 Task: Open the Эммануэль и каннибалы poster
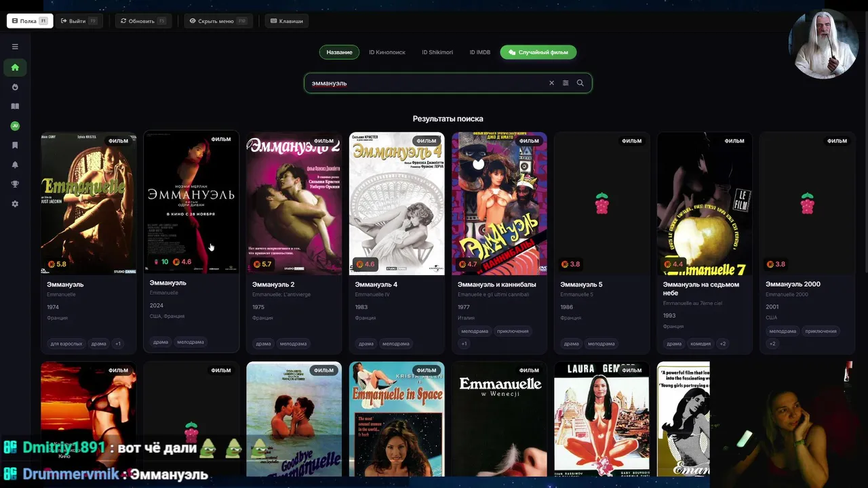click(x=500, y=203)
